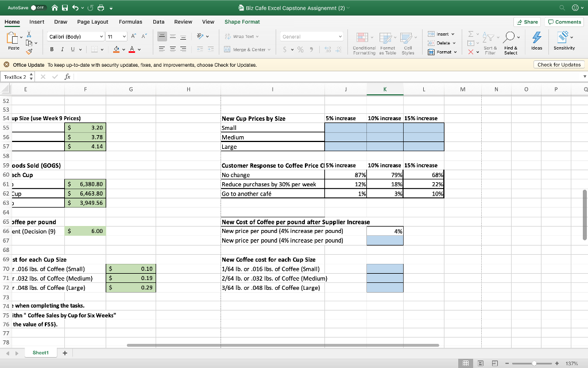Open the General number format dropdown

tap(311, 36)
